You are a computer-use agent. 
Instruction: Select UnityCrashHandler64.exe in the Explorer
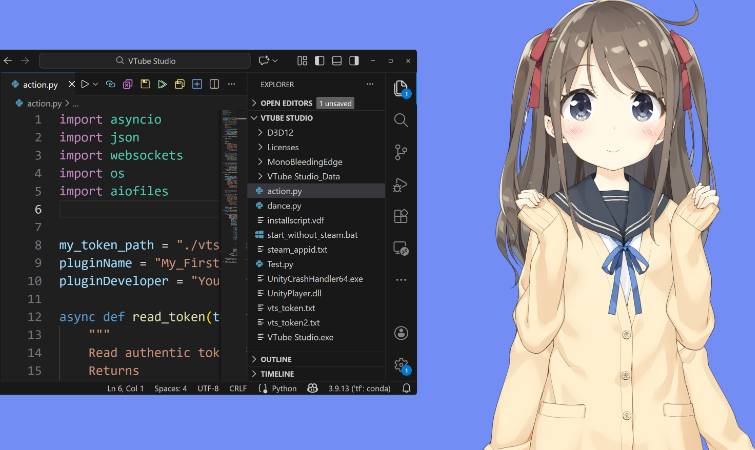pos(316,279)
